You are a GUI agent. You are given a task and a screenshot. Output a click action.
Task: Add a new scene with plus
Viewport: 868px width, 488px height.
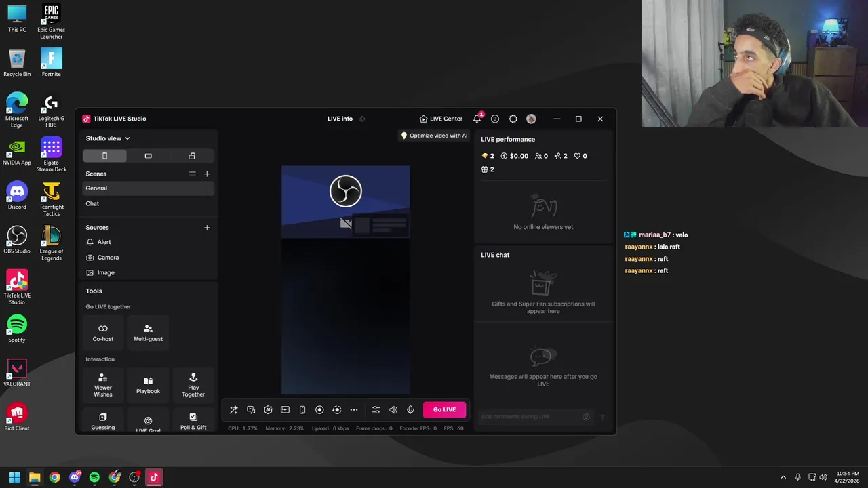click(207, 174)
